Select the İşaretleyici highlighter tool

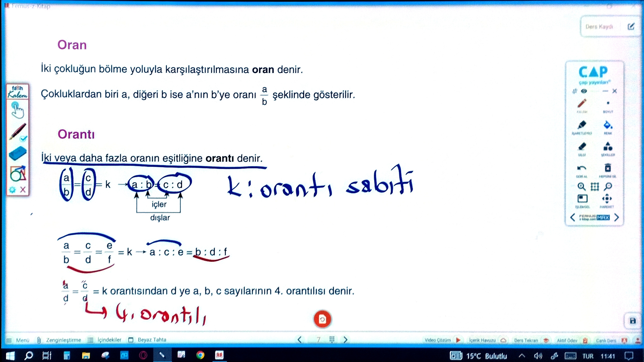pyautogui.click(x=582, y=124)
